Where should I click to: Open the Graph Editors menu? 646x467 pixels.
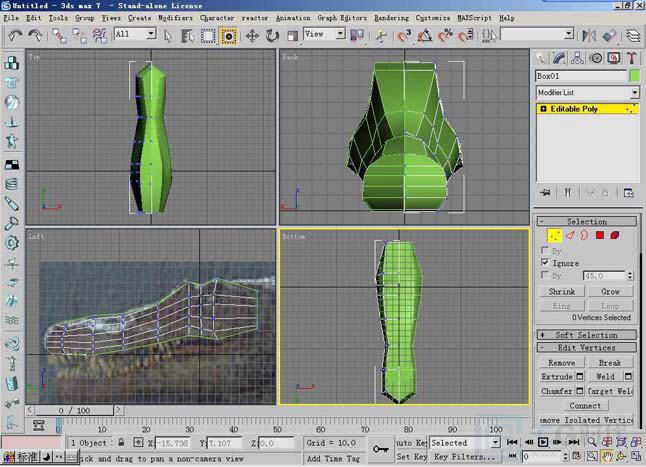(x=342, y=18)
